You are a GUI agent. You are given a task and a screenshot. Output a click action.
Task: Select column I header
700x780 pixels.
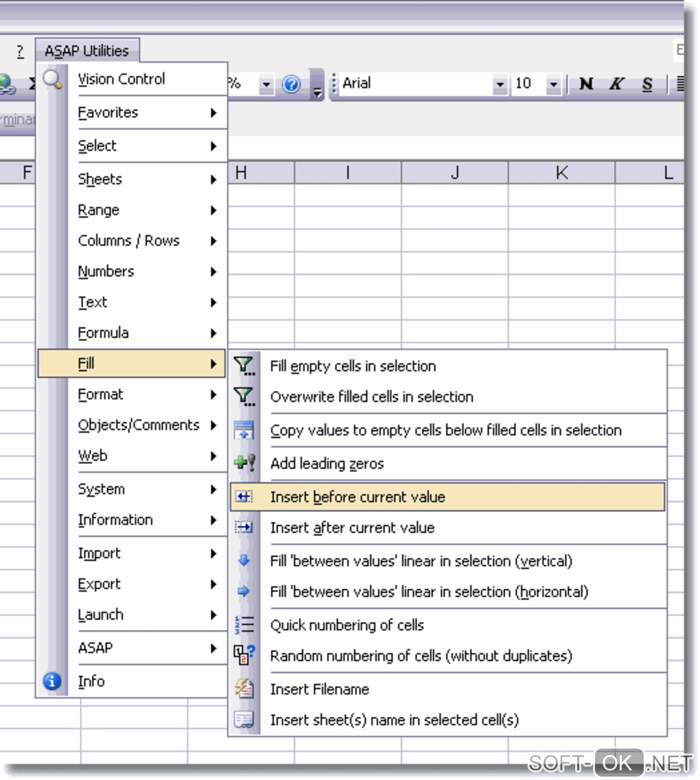[x=348, y=173]
